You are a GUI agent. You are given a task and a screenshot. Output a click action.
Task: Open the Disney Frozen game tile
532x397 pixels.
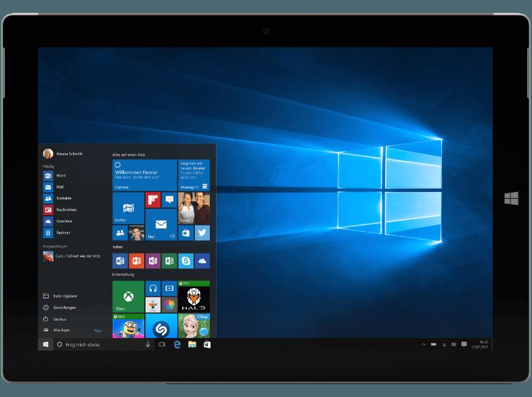[194, 326]
